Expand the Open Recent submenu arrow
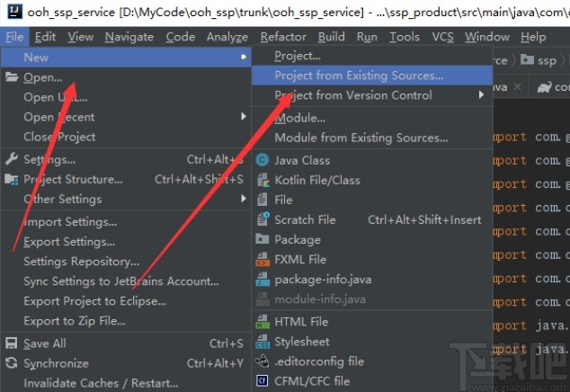This screenshot has height=392, width=570. (243, 117)
